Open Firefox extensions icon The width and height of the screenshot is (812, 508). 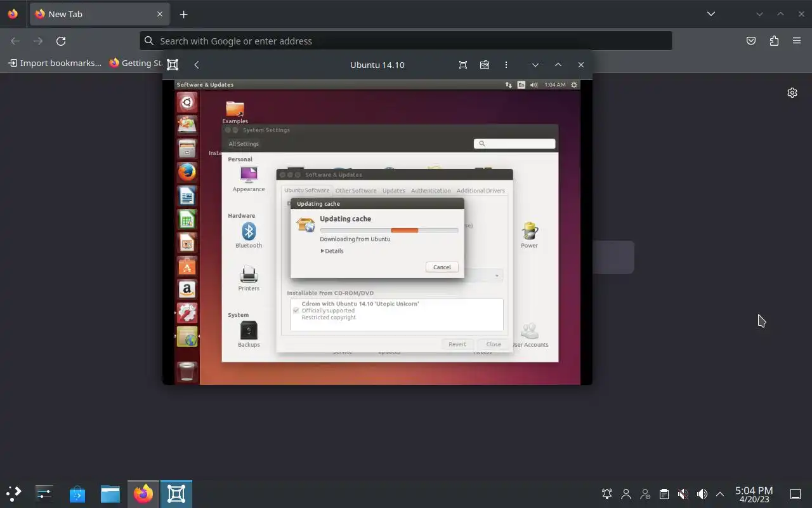click(774, 41)
